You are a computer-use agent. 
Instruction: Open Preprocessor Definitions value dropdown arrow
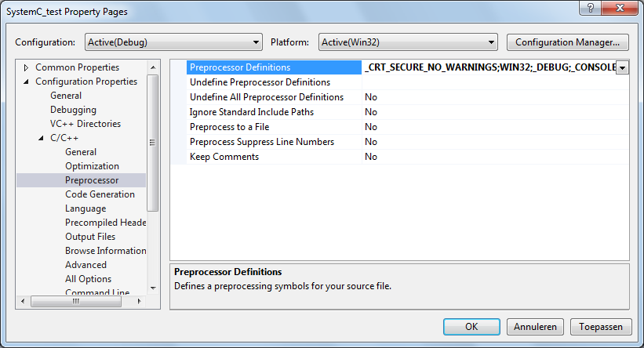(x=622, y=68)
